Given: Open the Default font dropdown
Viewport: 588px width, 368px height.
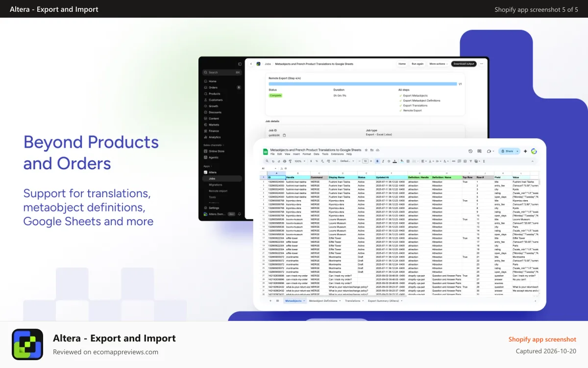Looking at the screenshot, I should point(347,161).
